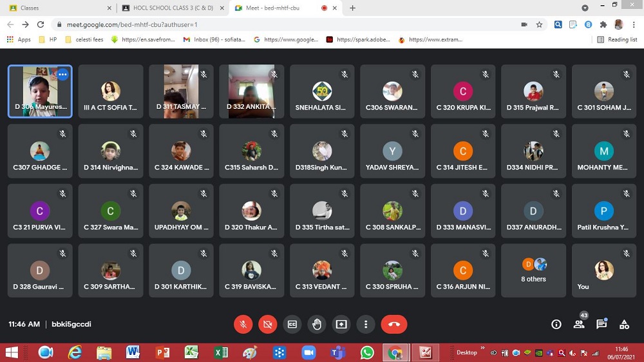Image resolution: width=644 pixels, height=362 pixels.
Task: Open options on D 306 Mayuresh tile
Action: (62, 75)
